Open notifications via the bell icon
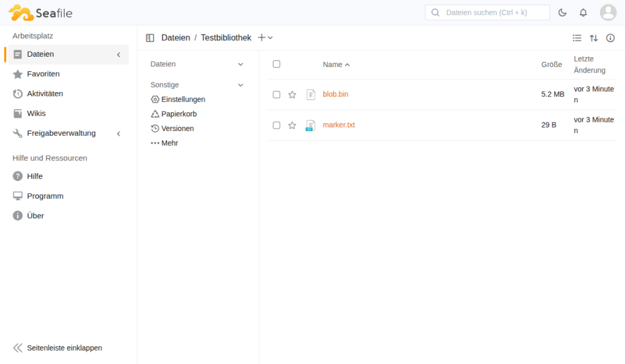625x364 pixels. (583, 13)
